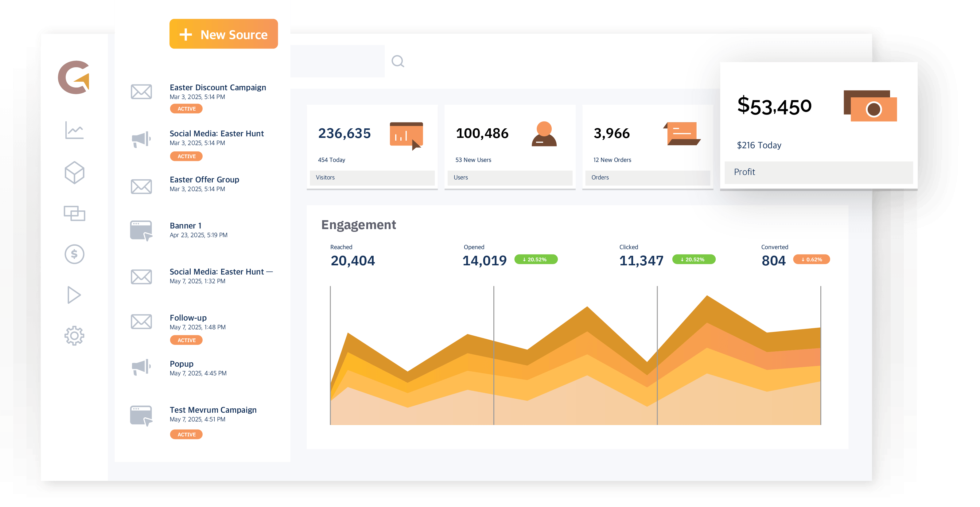The image size is (980, 507).
Task: Click the Reached value 20,404
Action: click(x=353, y=261)
